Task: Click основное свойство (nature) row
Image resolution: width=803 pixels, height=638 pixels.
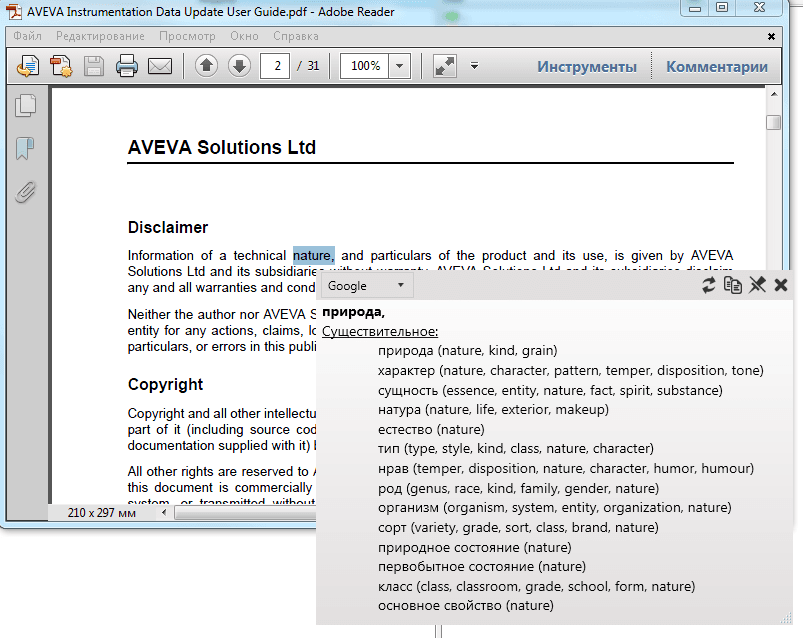Action: pos(466,605)
